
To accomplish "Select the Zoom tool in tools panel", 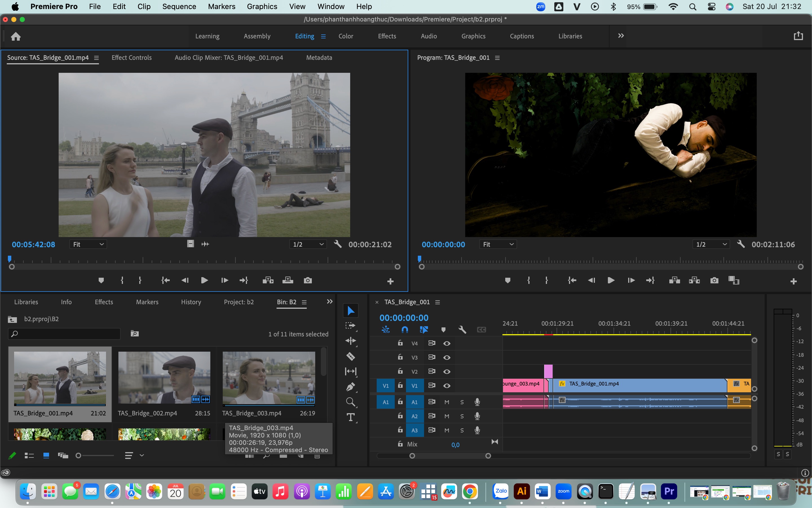I will [351, 402].
